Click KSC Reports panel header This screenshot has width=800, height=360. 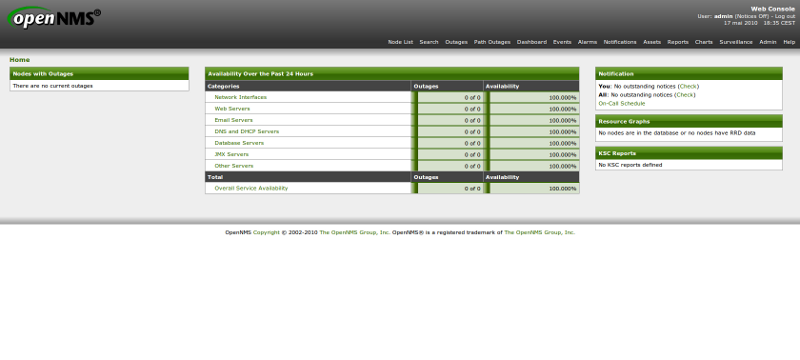click(x=689, y=153)
